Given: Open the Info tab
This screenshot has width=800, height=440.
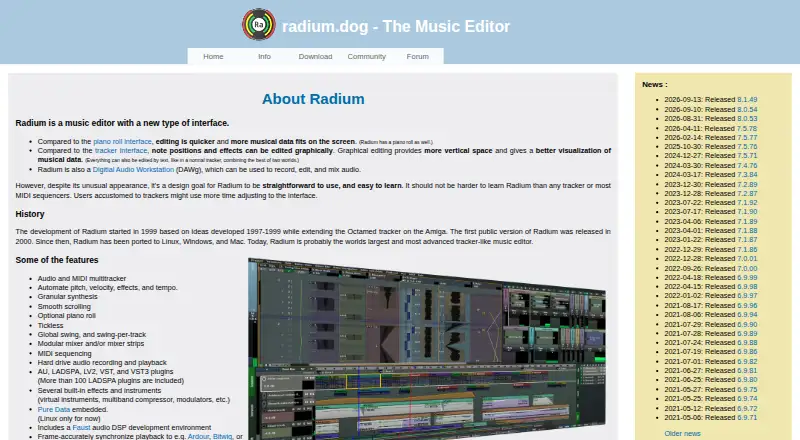Looking at the screenshot, I should click(264, 57).
